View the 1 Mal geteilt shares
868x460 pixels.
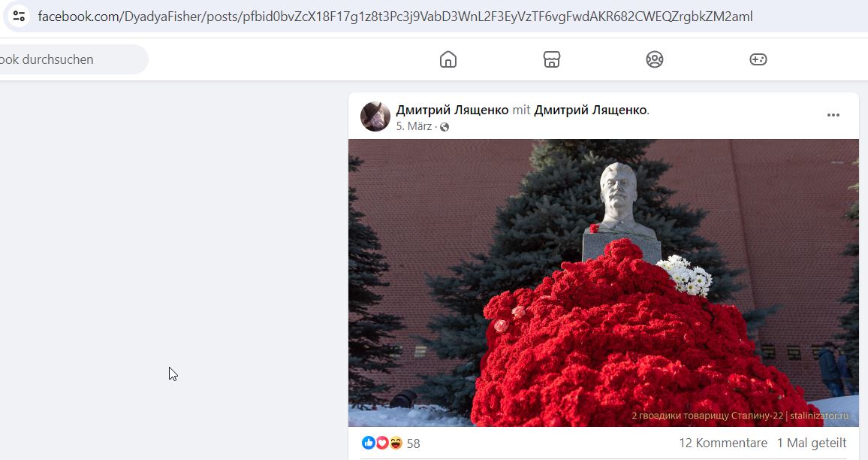click(812, 443)
